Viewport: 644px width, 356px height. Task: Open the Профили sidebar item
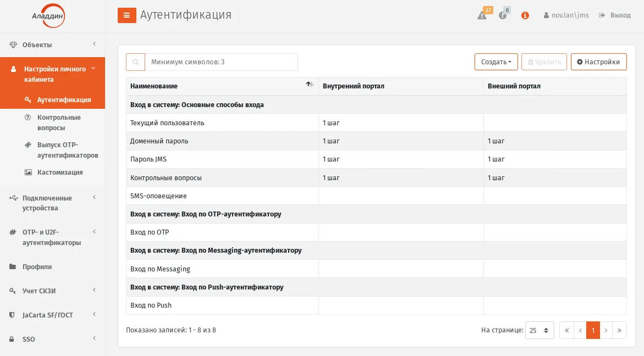click(53, 266)
